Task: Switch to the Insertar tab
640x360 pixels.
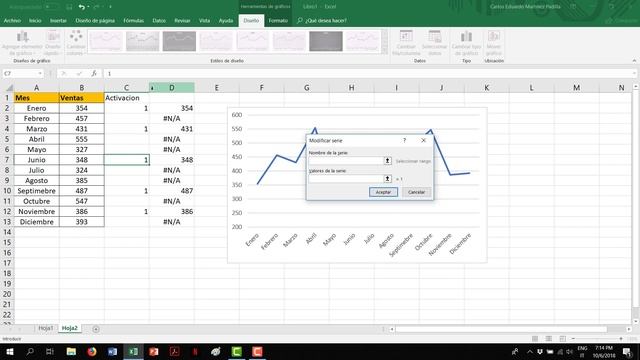Action: coord(58,20)
